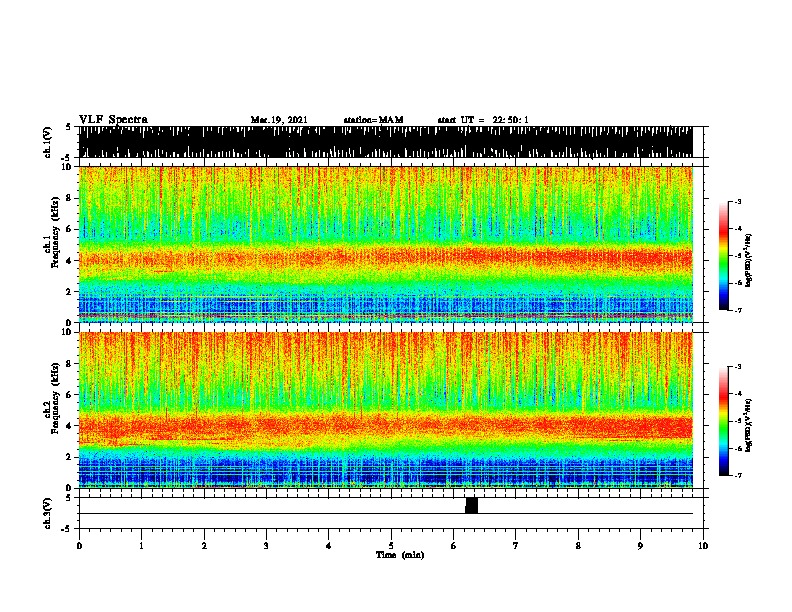Click the ch.1 spectrogram color scale bar
Viewport: 792px width, 612px height.
pyautogui.click(x=723, y=256)
